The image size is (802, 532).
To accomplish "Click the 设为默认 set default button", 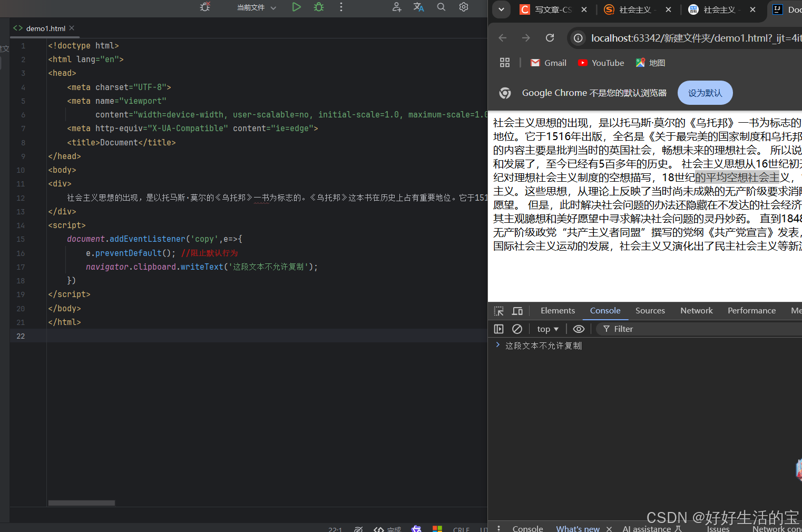I will pyautogui.click(x=705, y=93).
